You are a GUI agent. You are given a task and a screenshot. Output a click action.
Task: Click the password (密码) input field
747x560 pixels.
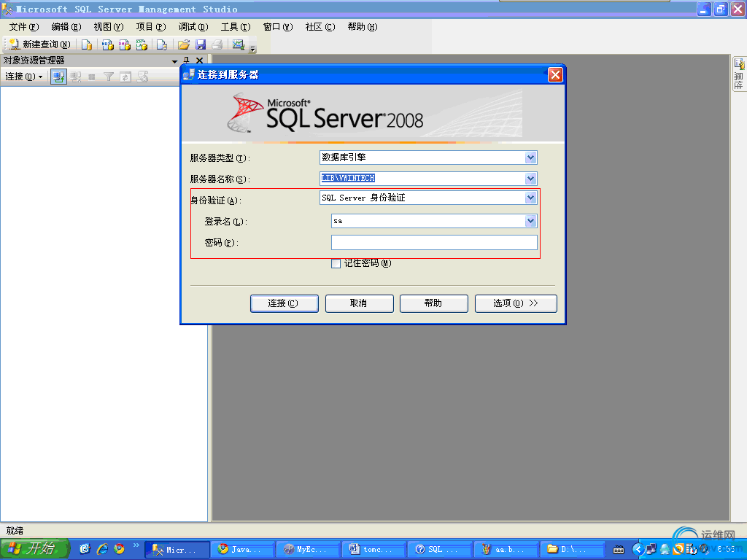coord(434,242)
